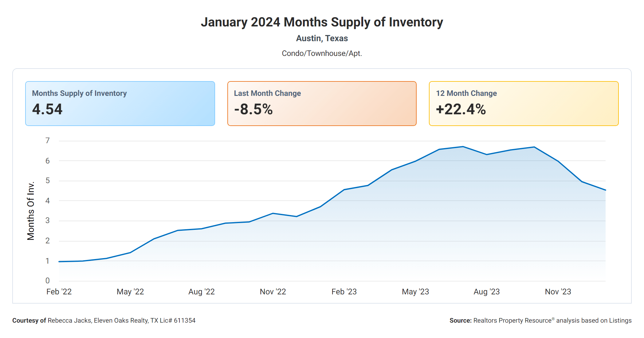Click the Feb '22 x-axis label

pos(59,292)
